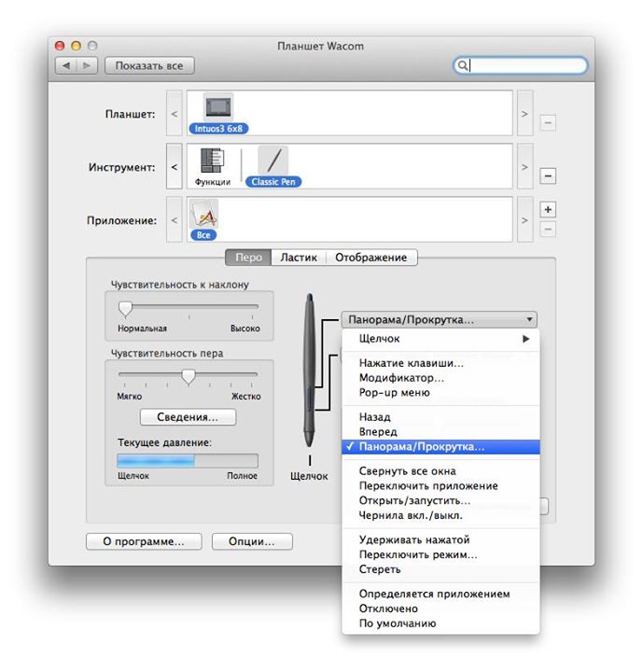Expand the Щелчок submenu
This screenshot has width=643, height=672.
coord(439,339)
